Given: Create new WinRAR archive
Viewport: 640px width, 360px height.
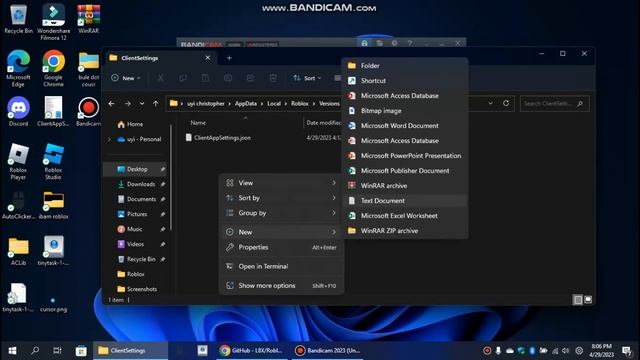Looking at the screenshot, I should (405, 186).
